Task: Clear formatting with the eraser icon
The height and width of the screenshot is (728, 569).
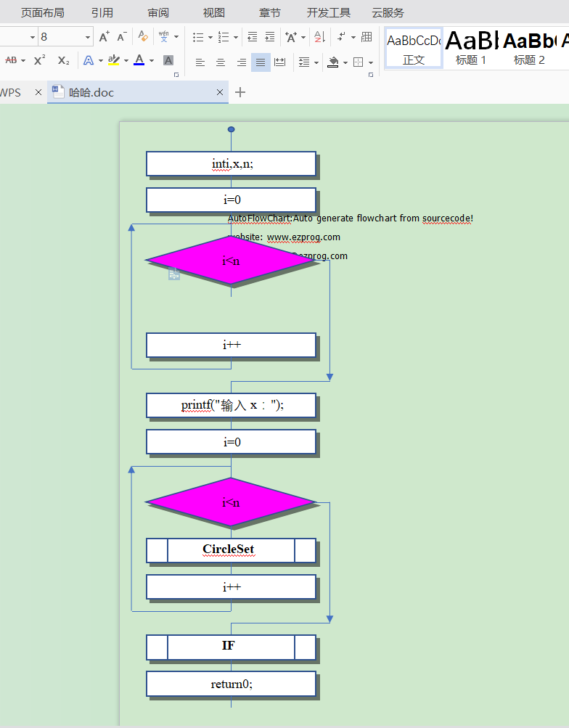Action: point(143,36)
